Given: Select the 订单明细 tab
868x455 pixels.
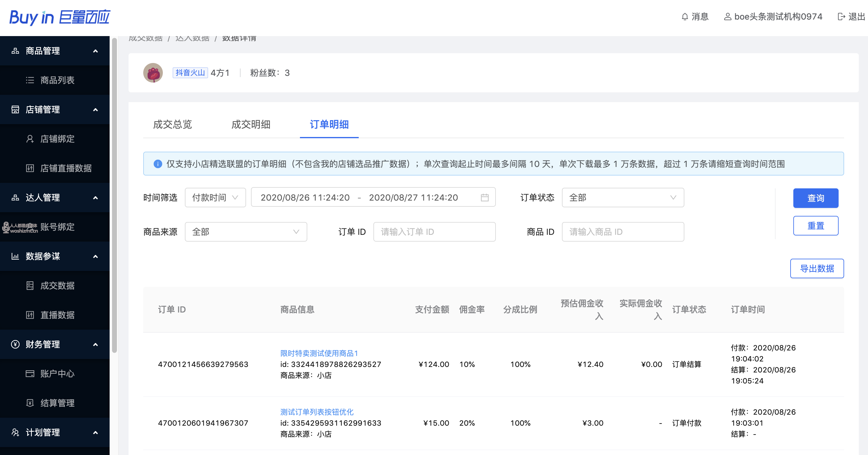Looking at the screenshot, I should point(329,124).
